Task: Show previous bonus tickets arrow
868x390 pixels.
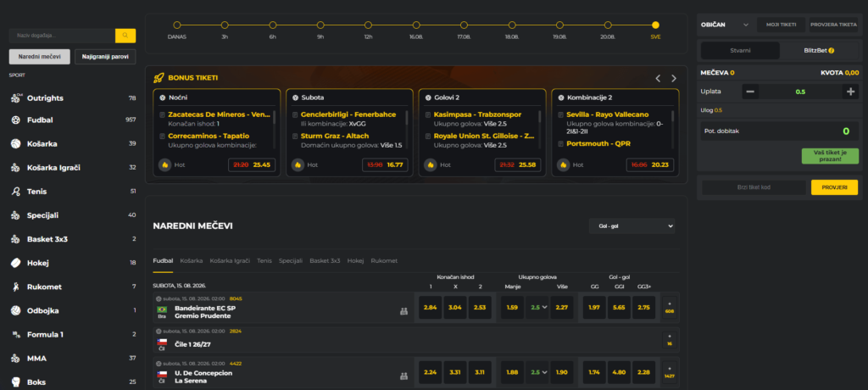Action: (658, 79)
